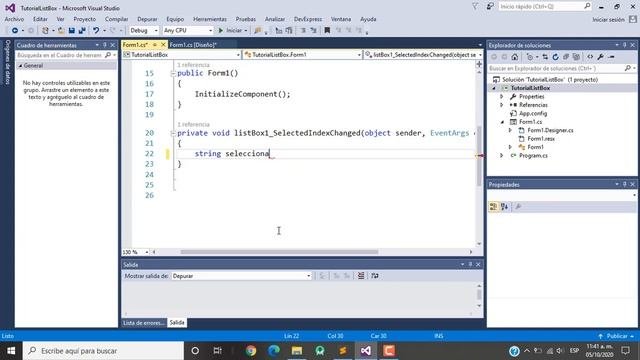Open the Herramientas menu
This screenshot has height=360, width=640.
click(x=210, y=19)
